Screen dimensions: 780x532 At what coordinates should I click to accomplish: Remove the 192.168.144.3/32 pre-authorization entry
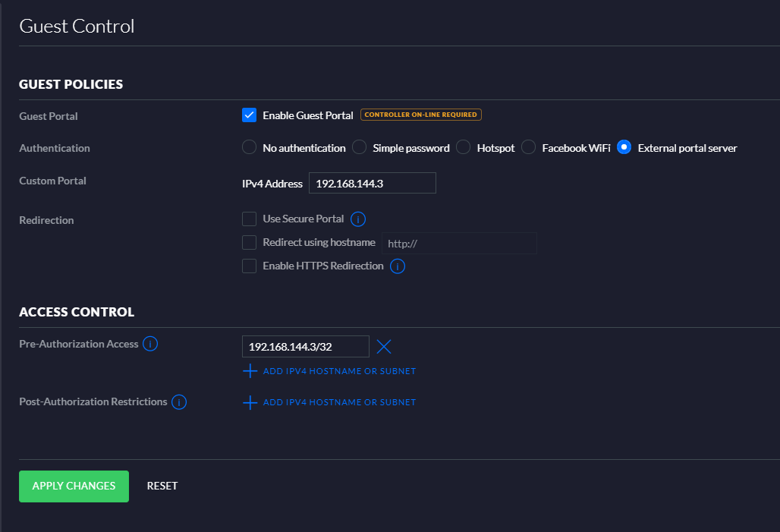[x=384, y=346]
